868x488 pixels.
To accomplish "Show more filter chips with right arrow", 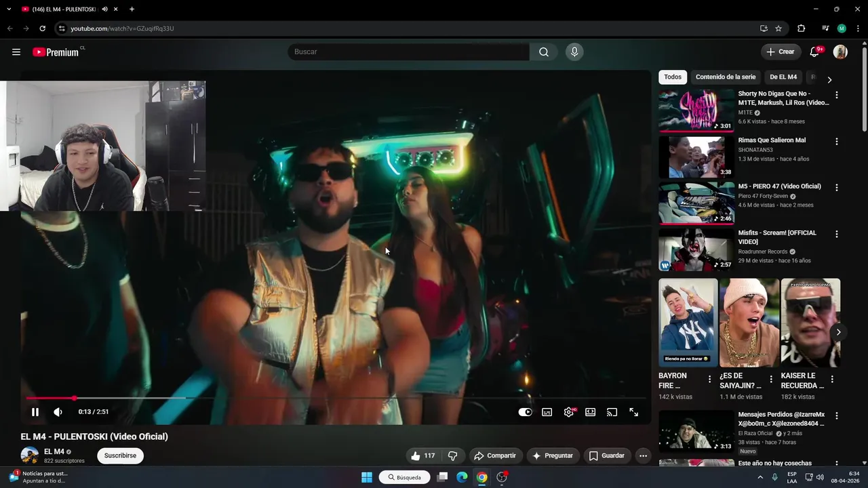I will (x=829, y=79).
